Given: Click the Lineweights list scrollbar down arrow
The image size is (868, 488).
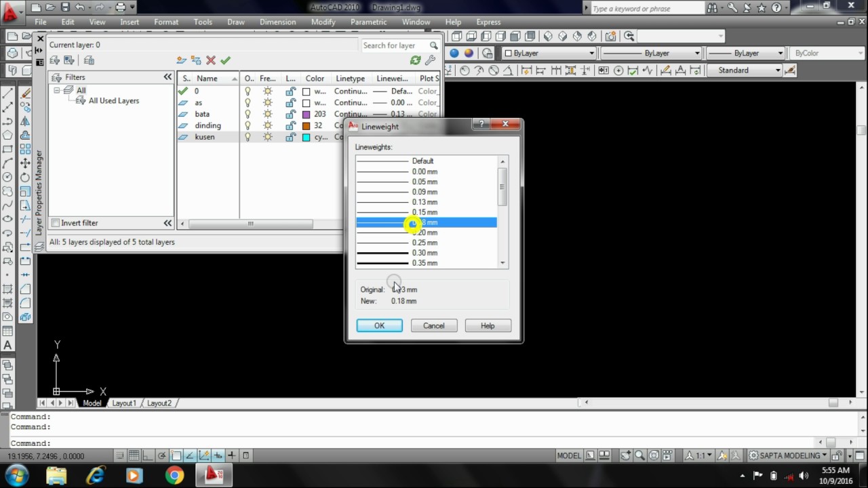Looking at the screenshot, I should 502,263.
